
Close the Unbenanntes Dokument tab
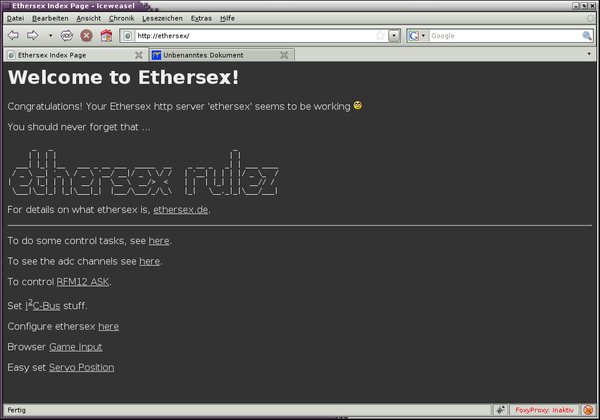pos(283,55)
